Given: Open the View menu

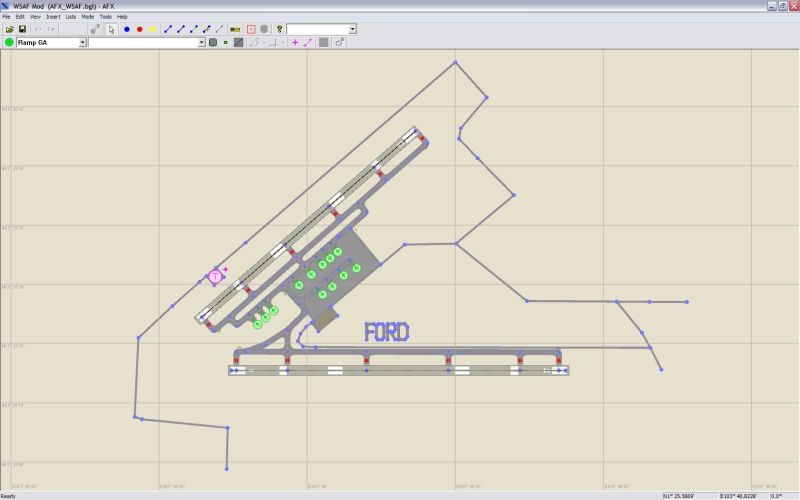Looking at the screenshot, I should (35, 17).
